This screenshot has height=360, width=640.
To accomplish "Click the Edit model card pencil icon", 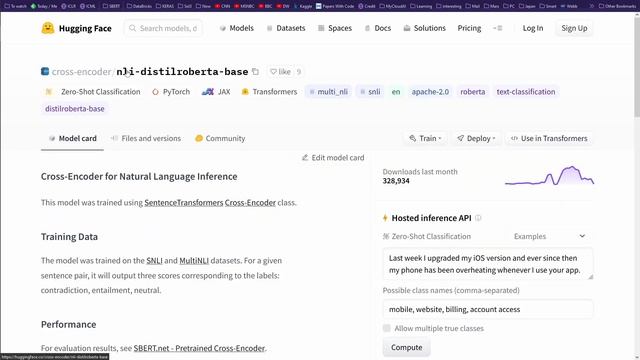I will [x=305, y=158].
